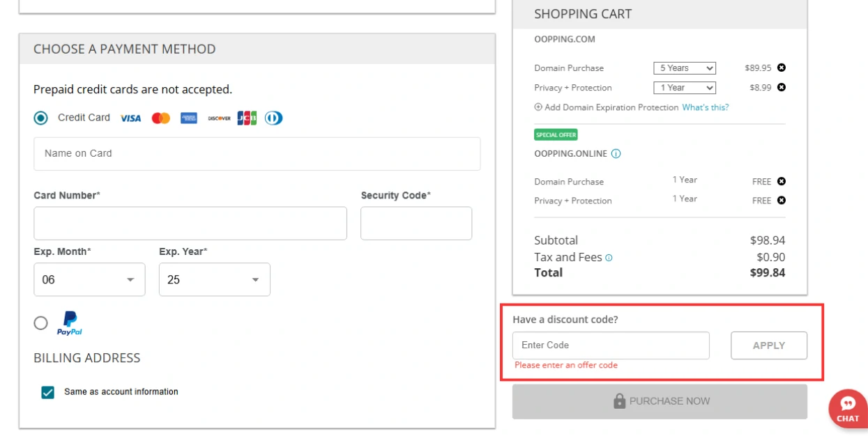Screen dimensions: 868x436
Task: Remove free OOPPING.ONLINE Privacy + Protection
Action: point(782,200)
